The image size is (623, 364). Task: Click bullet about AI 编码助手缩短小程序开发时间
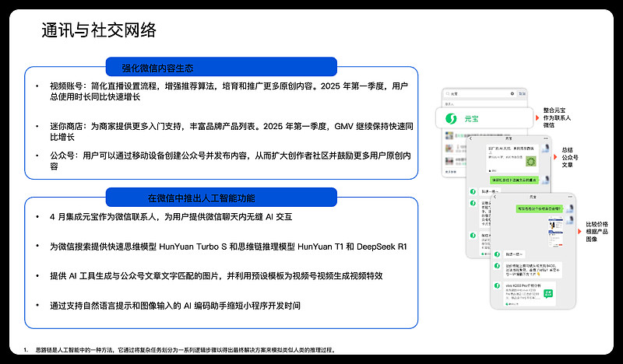pyautogui.click(x=174, y=306)
